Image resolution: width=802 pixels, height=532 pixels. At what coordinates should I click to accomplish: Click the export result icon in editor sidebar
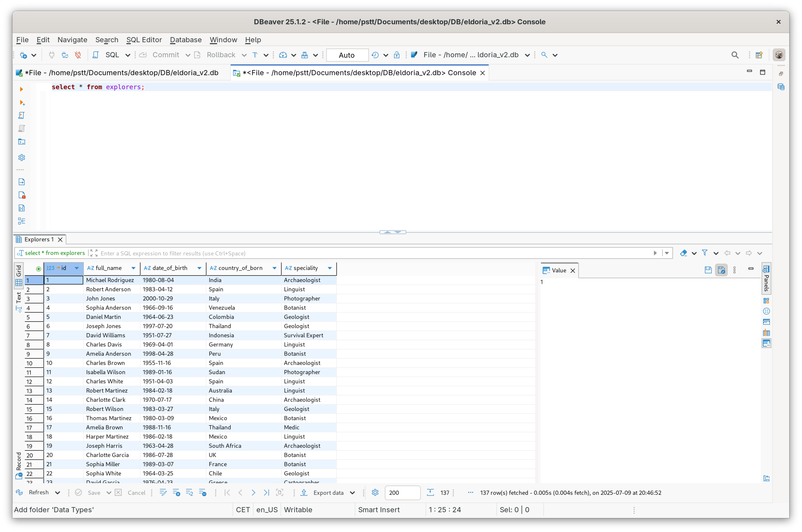coord(21,182)
